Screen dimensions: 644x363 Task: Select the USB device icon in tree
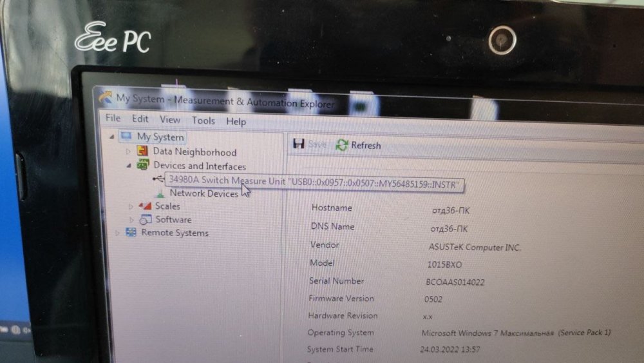coord(158,179)
